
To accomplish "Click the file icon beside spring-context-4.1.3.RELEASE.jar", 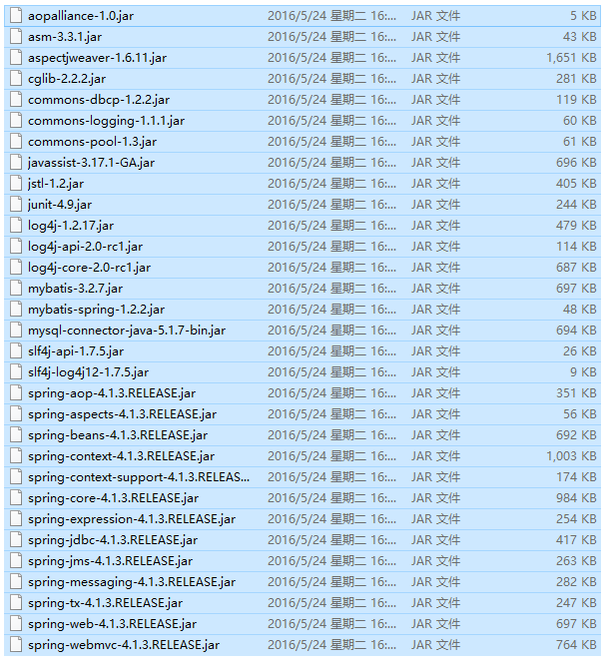I will point(16,457).
